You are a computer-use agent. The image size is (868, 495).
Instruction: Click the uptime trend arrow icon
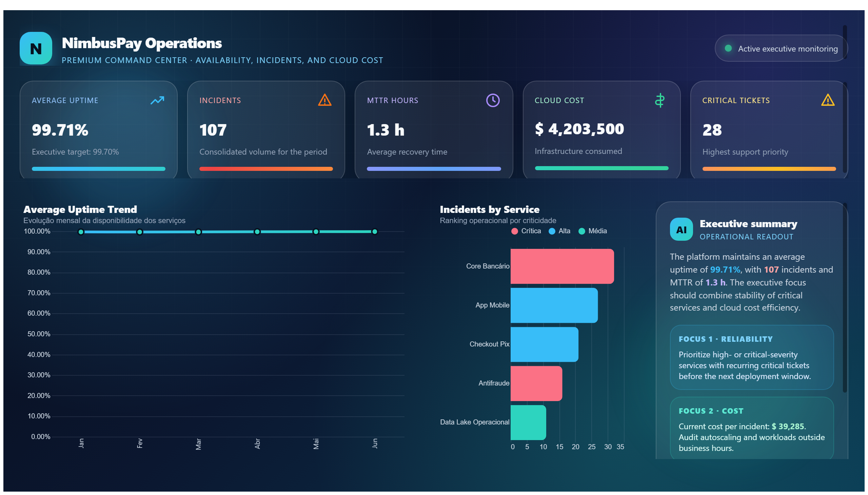point(157,100)
